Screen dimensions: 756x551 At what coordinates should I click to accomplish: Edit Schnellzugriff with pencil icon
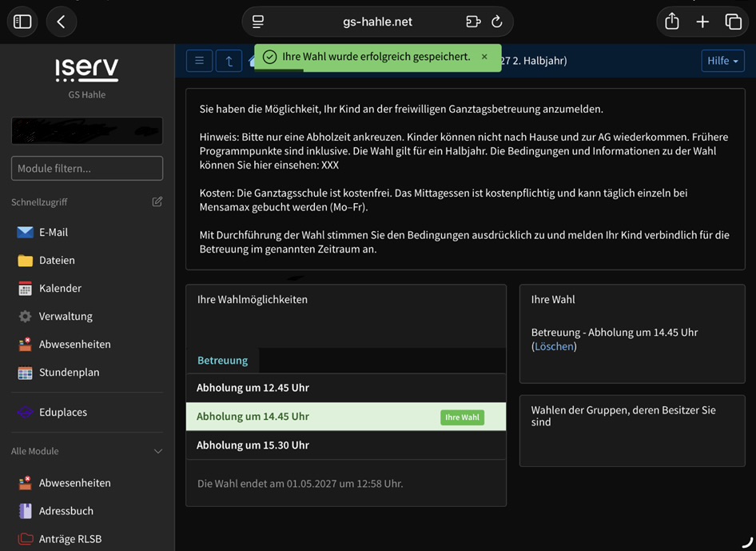(x=157, y=202)
